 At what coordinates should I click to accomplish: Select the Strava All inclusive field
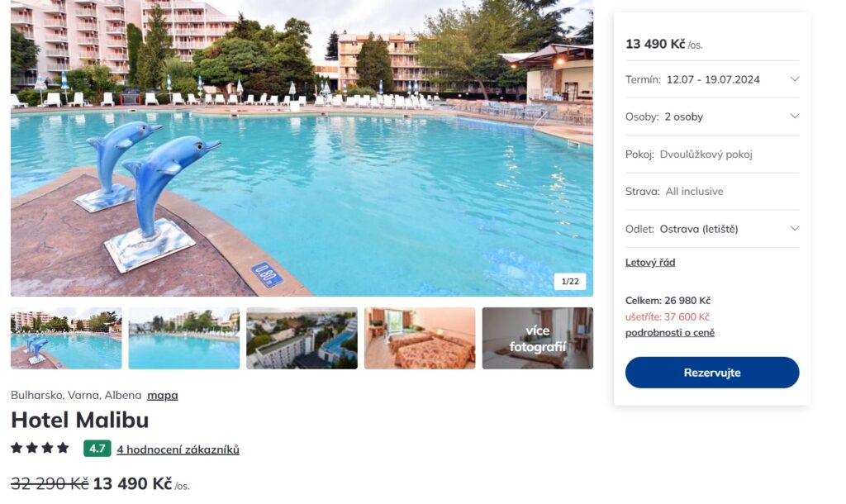pyautogui.click(x=712, y=191)
